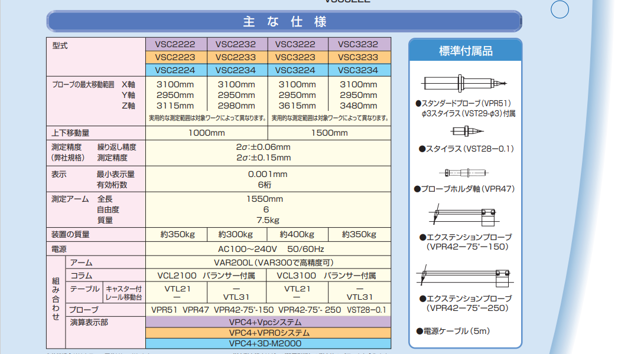Image resolution: width=644 pixels, height=354 pixels.
Task: Select model cell VSC3232
Action: [359, 44]
